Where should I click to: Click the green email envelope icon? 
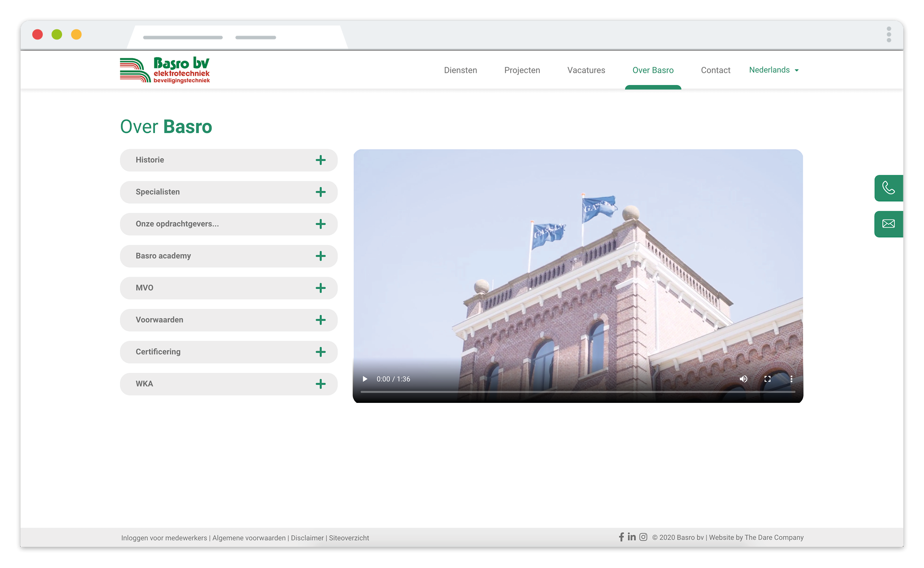click(x=888, y=224)
